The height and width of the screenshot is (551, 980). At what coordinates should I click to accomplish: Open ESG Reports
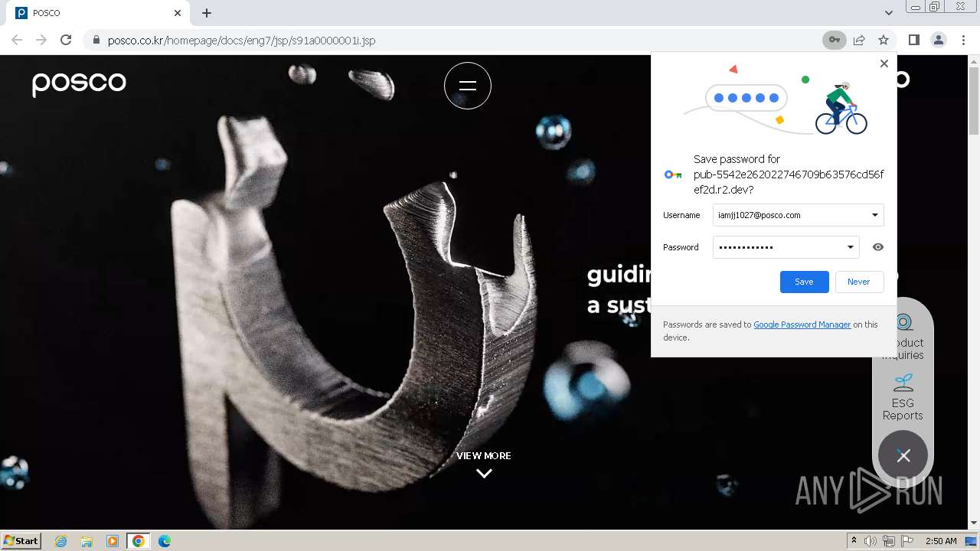[903, 397]
